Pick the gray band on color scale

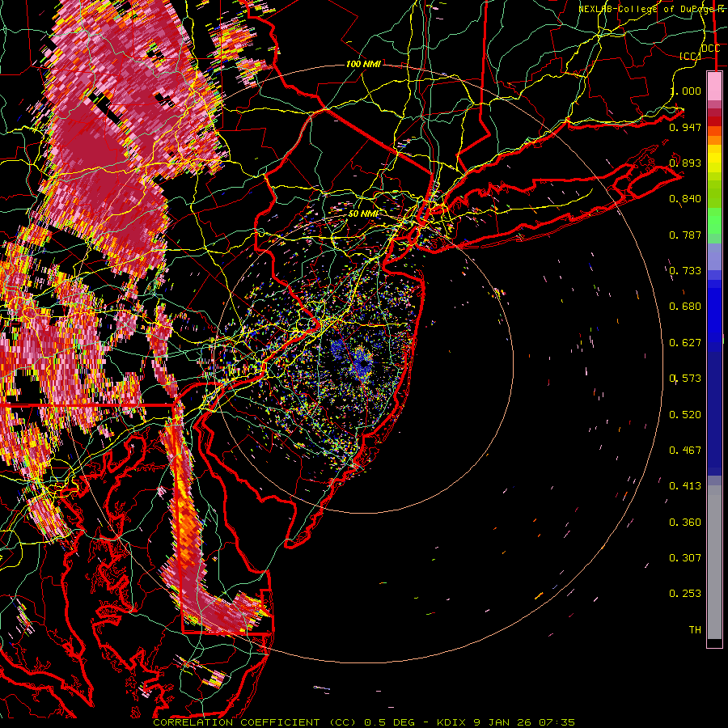(714, 562)
